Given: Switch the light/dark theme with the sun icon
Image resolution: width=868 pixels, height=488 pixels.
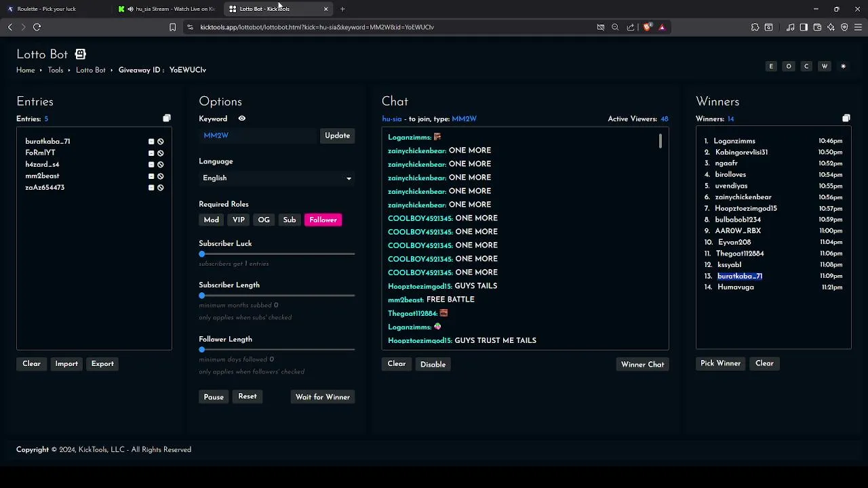Looking at the screenshot, I should [843, 66].
